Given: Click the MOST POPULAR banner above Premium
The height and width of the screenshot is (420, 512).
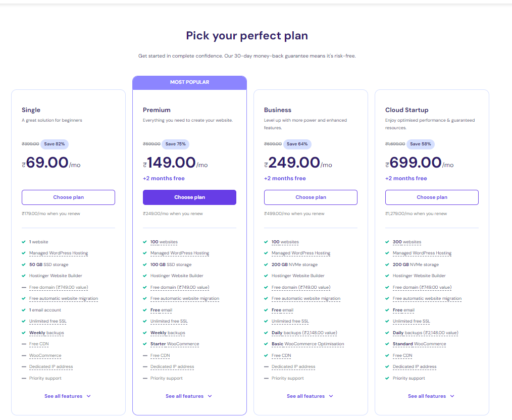Looking at the screenshot, I should click(x=189, y=82).
